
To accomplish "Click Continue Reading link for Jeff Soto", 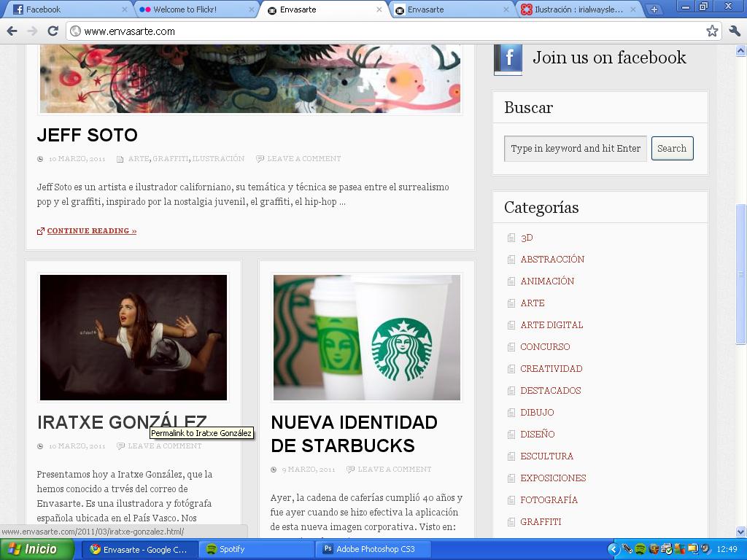I will pyautogui.click(x=91, y=231).
